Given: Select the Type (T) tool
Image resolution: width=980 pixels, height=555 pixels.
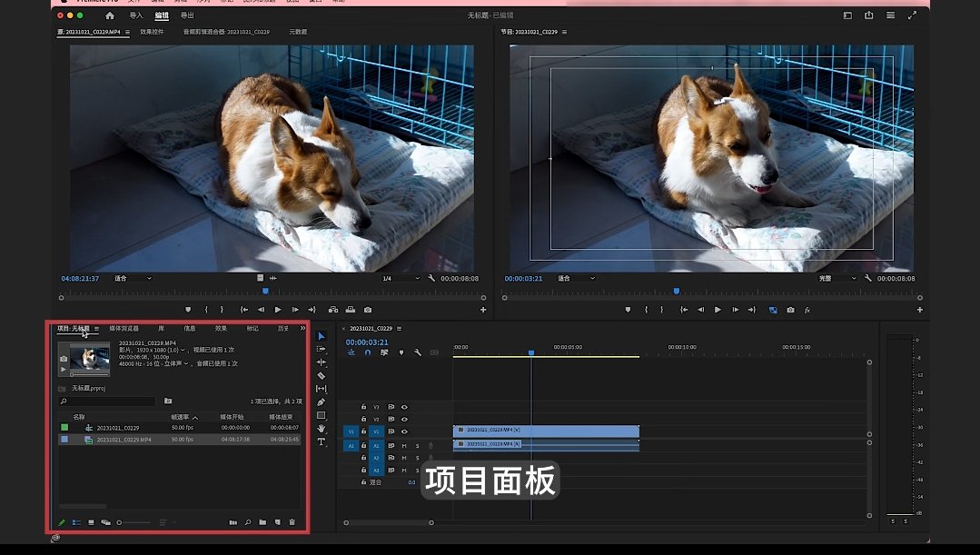Looking at the screenshot, I should pyautogui.click(x=322, y=441).
